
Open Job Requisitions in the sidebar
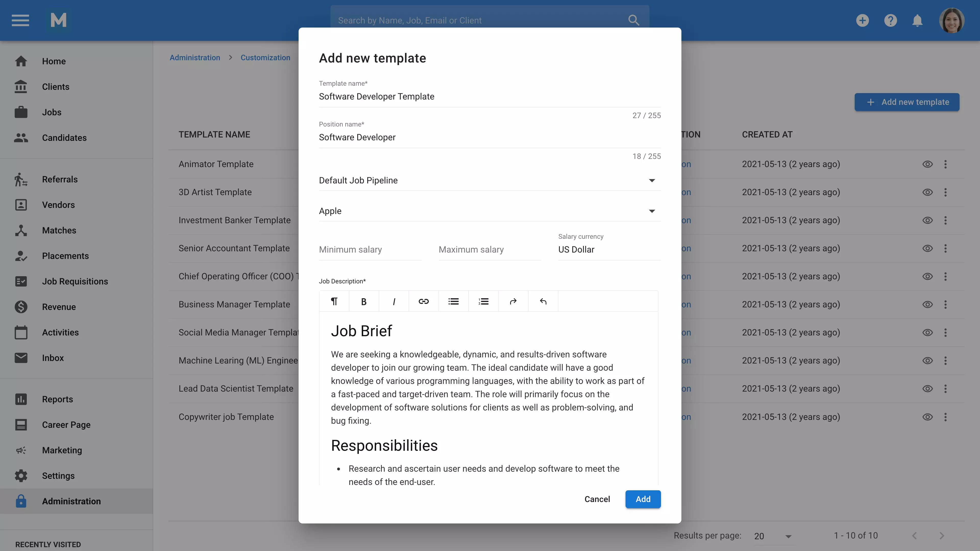click(75, 281)
